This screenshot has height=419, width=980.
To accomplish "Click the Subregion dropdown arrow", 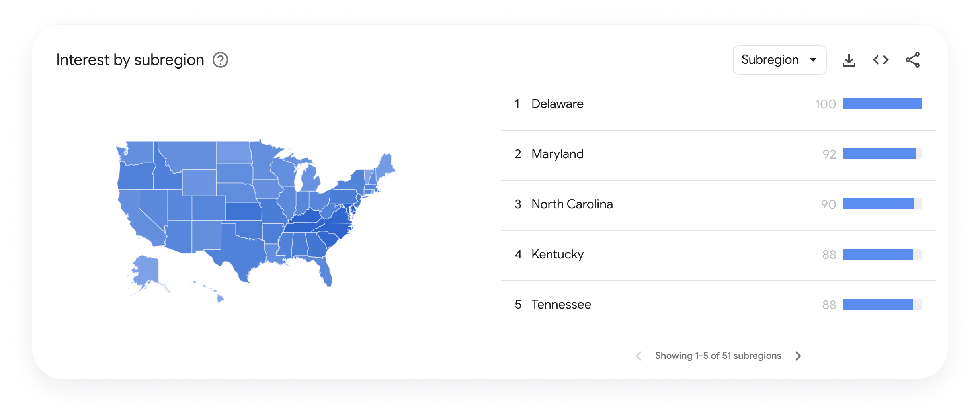I will 813,60.
